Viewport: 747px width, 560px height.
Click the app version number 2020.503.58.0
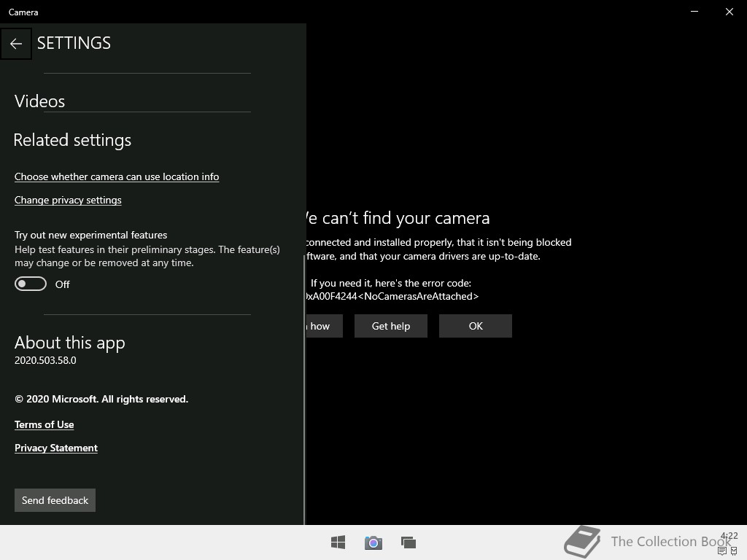45,360
